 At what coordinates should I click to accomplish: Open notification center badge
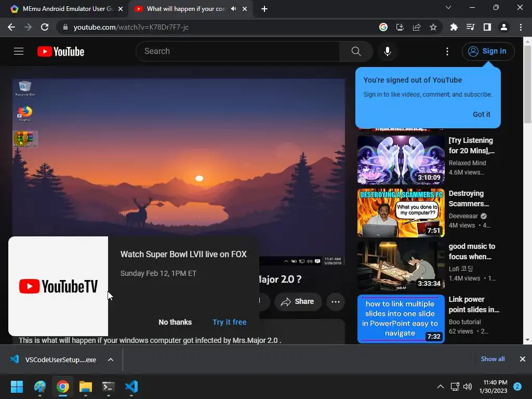pos(517,387)
